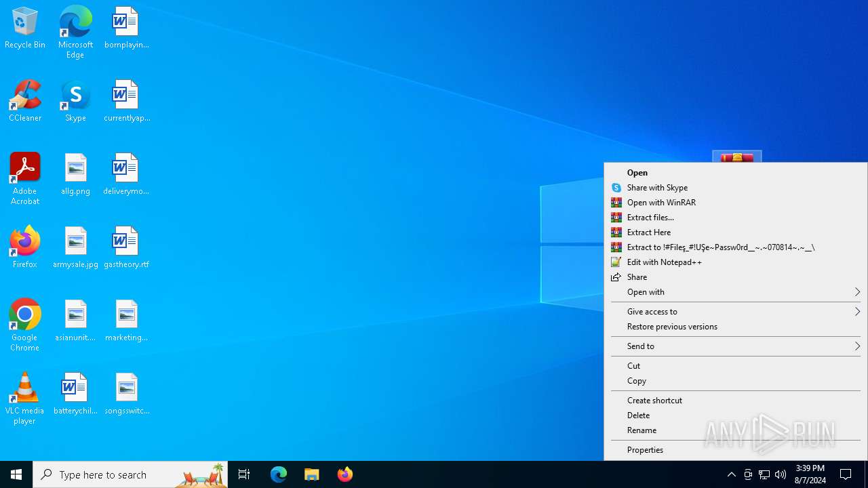Viewport: 868px width, 488px height.
Task: Choose Share with Skype
Action: (x=736, y=188)
